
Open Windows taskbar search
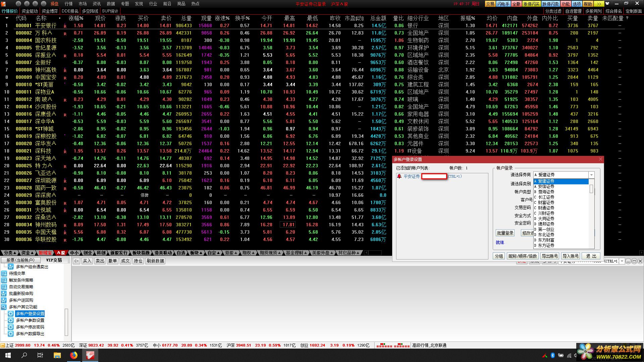click(24, 355)
